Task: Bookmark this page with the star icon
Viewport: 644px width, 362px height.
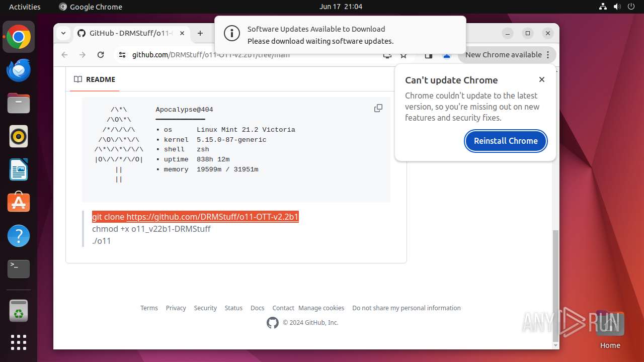Action: click(x=404, y=55)
